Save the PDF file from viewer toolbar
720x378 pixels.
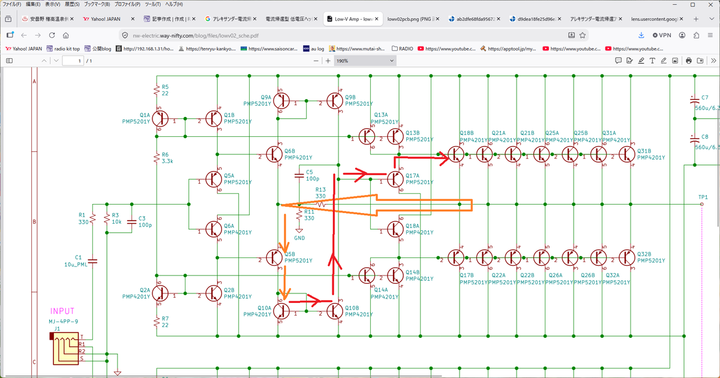point(700,61)
